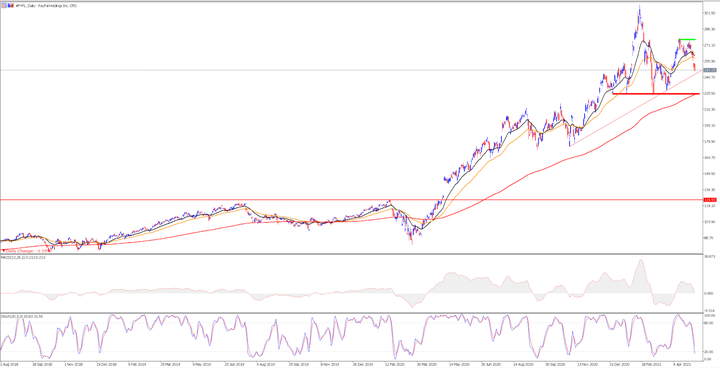Click the market depth icon beside the symbol name

coord(11,6)
